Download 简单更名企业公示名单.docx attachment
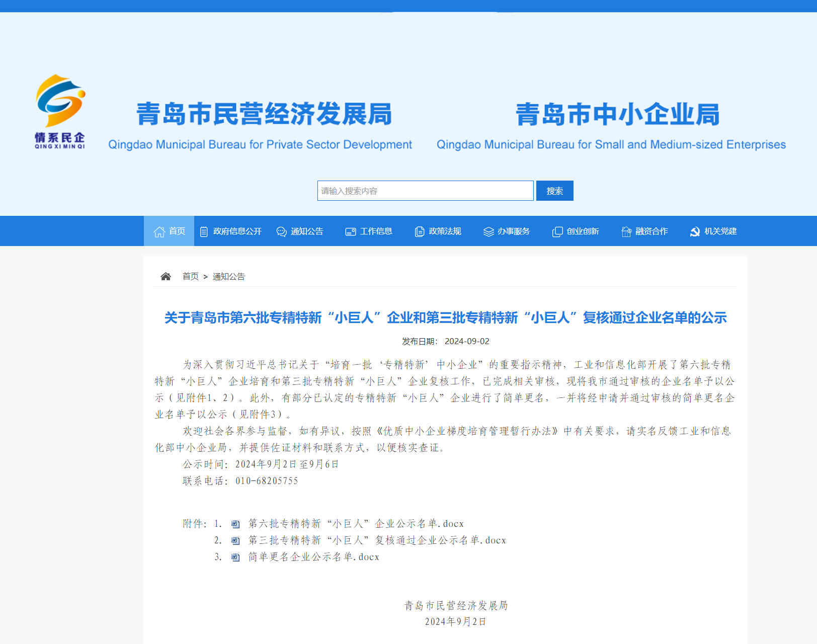This screenshot has width=817, height=644. 313,557
